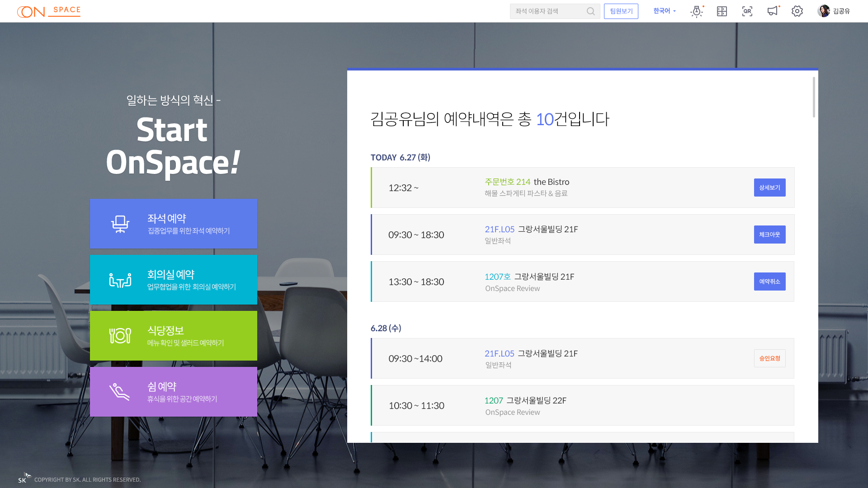868x488 pixels.
Task: Click 상세보기 for the Bistro order
Action: 769,188
